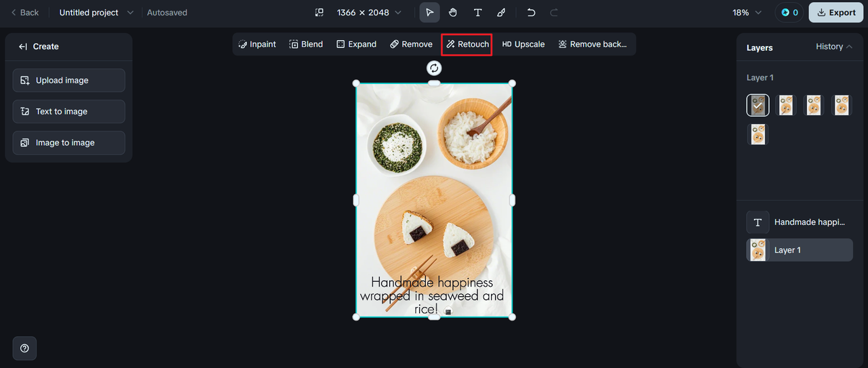The image size is (868, 368).
Task: Undo the last action
Action: 531,12
